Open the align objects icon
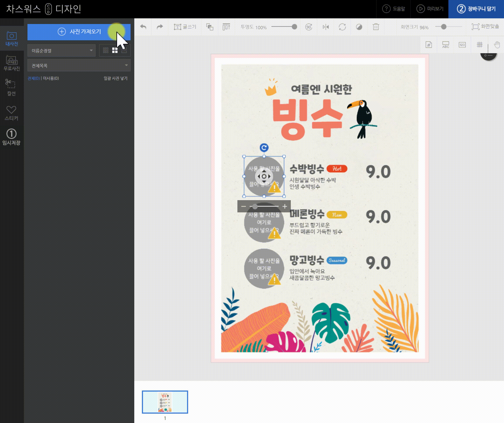Screen dimensions: 504x423 pyautogui.click(x=226, y=27)
